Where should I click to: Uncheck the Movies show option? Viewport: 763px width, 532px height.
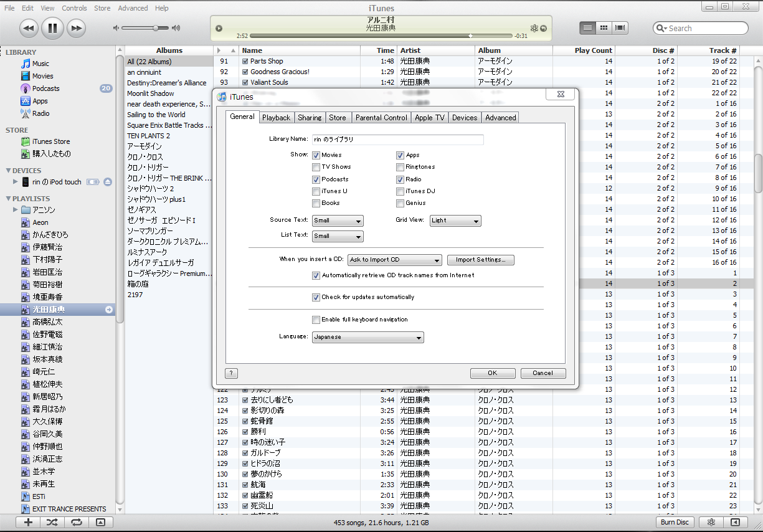(x=316, y=155)
